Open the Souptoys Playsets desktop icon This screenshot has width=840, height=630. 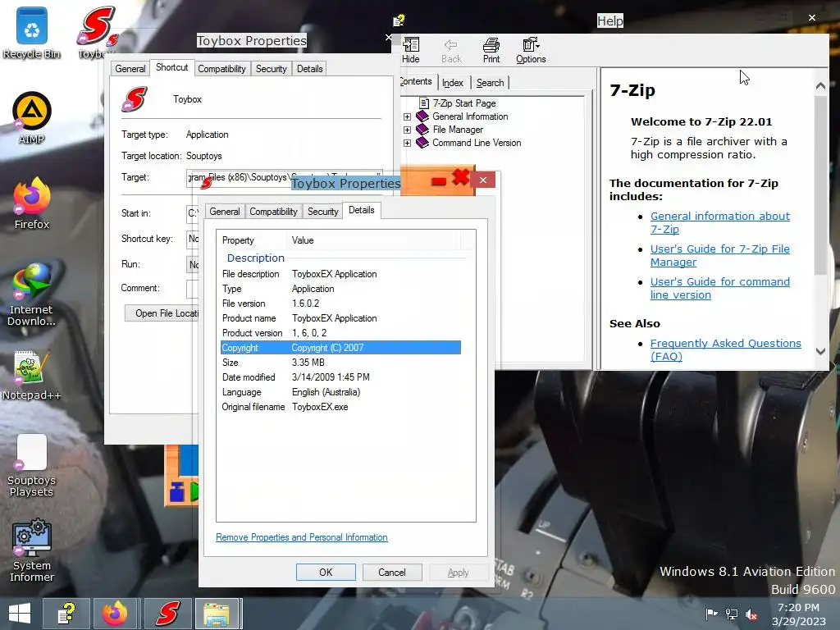[32, 465]
